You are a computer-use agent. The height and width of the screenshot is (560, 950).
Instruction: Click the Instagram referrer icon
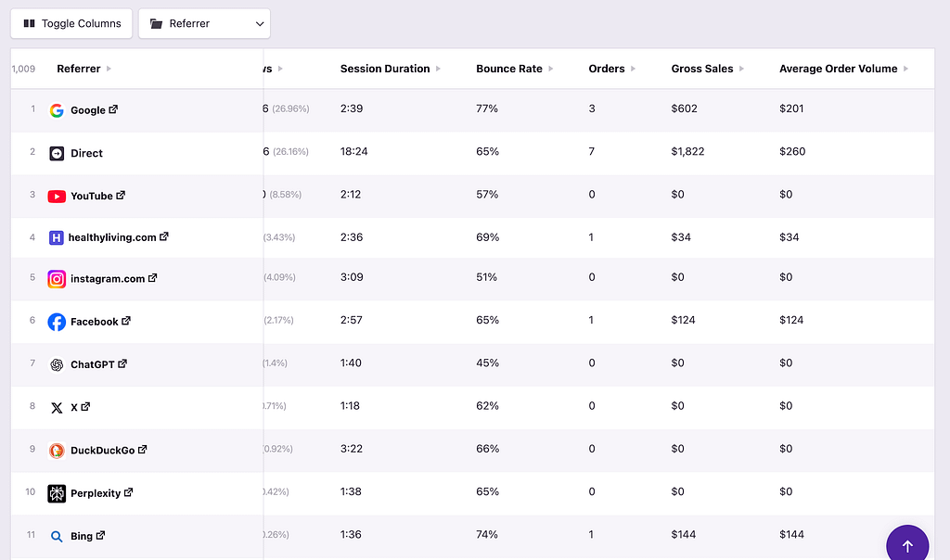coord(58,279)
